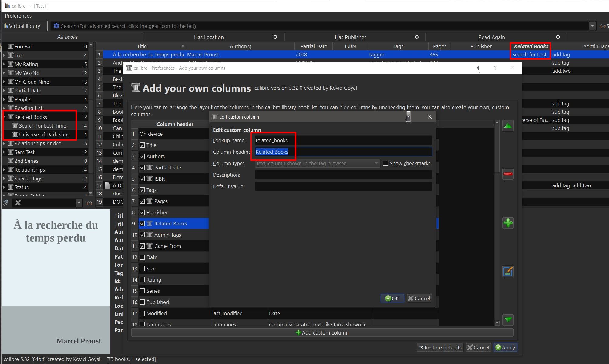Click the green plus add-column icon
This screenshot has width=609, height=364.
[x=508, y=223]
